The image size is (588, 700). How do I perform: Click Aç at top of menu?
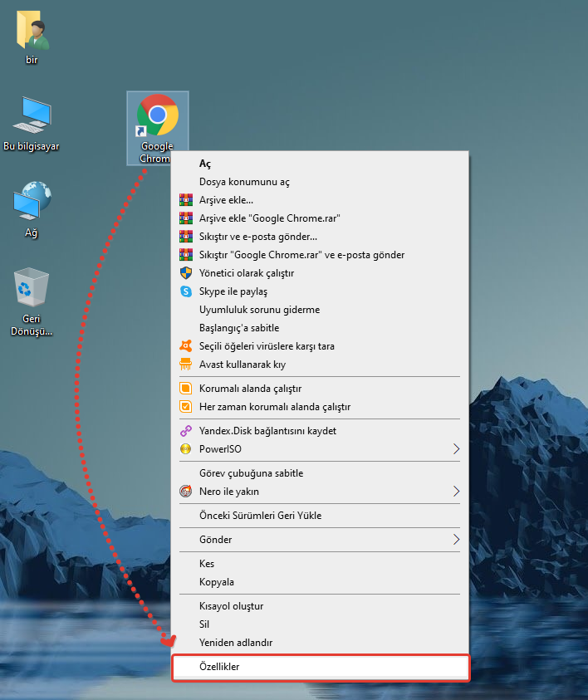[204, 164]
